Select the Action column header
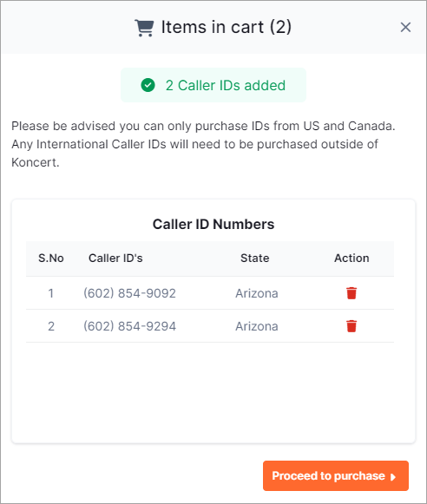The image size is (427, 504). coord(351,259)
